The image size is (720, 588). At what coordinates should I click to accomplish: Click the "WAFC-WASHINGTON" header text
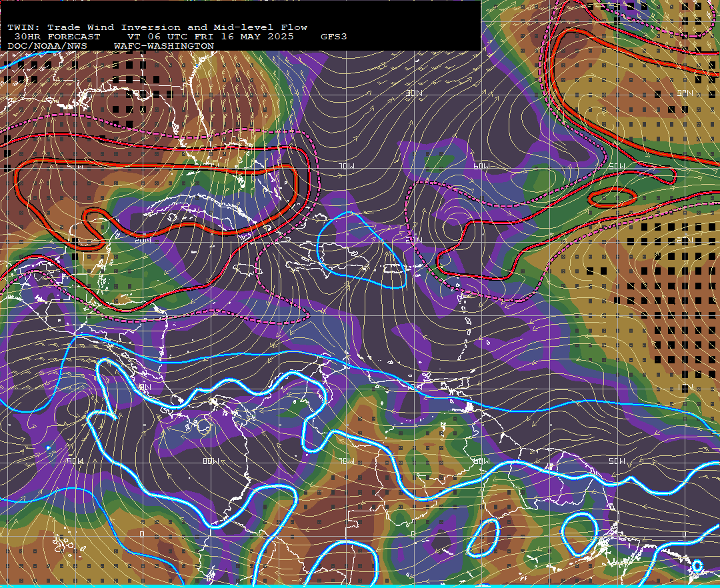click(164, 47)
